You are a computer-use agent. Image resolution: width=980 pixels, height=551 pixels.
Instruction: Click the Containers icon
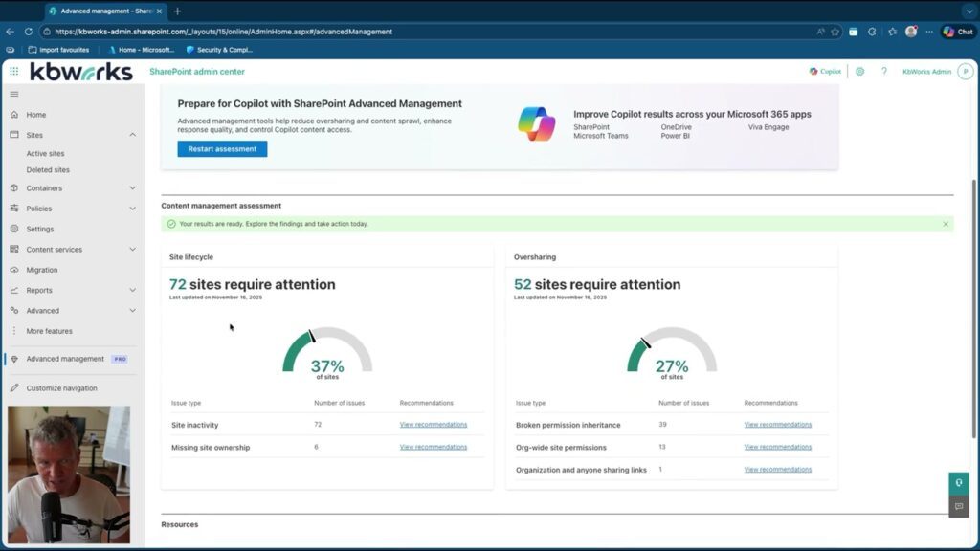(x=13, y=188)
